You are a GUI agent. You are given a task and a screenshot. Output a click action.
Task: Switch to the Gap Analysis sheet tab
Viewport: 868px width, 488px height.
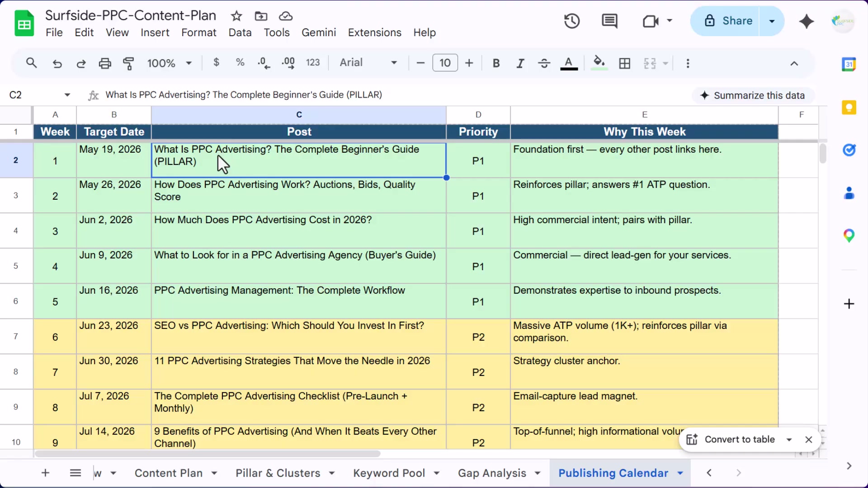click(x=492, y=473)
